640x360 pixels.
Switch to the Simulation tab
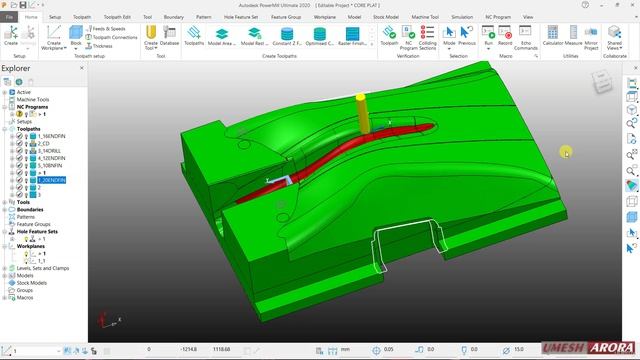[x=462, y=17]
